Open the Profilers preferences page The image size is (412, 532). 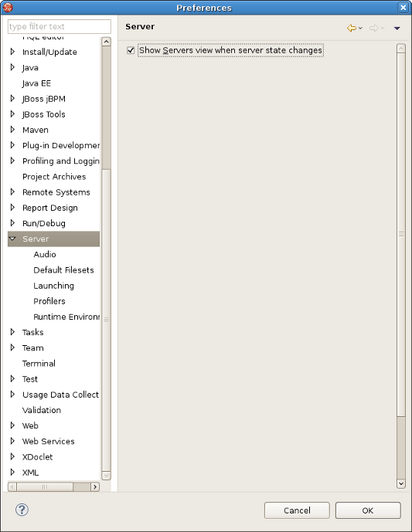point(49,301)
